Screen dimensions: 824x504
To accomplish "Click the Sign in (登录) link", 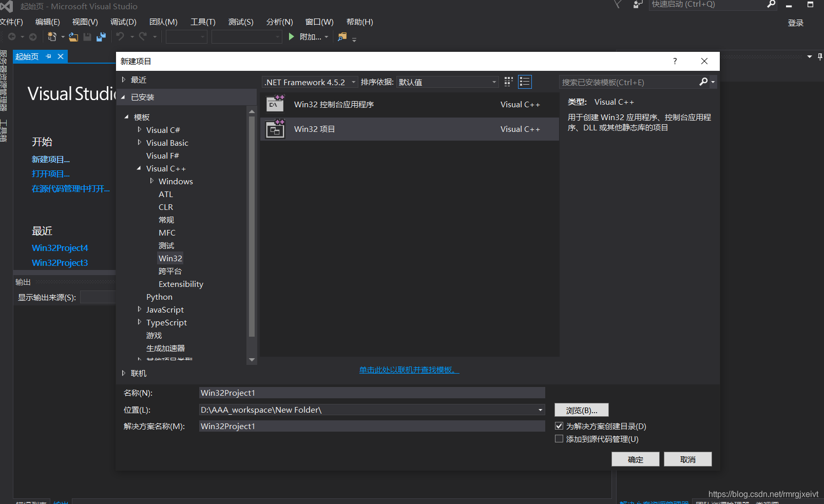I will tap(795, 23).
